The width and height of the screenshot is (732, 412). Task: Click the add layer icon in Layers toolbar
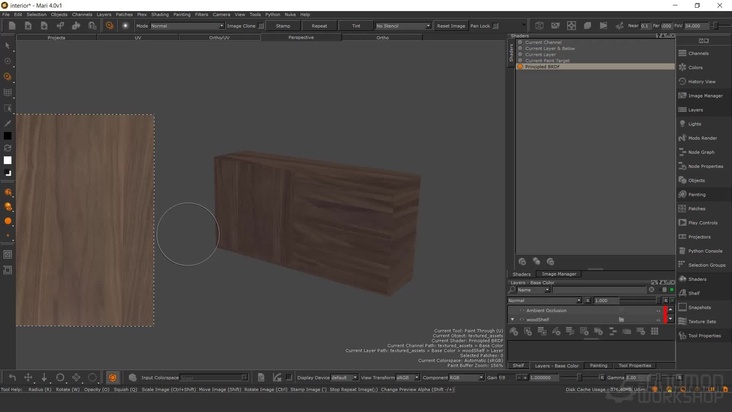click(x=514, y=331)
